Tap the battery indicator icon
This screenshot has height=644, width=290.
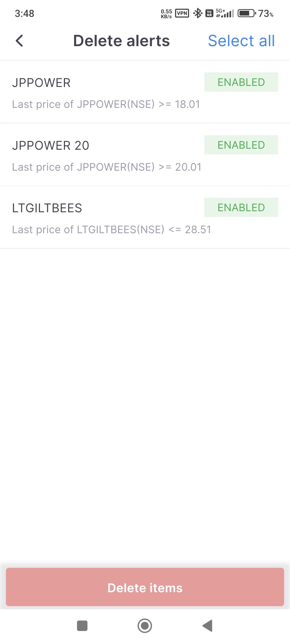(247, 13)
